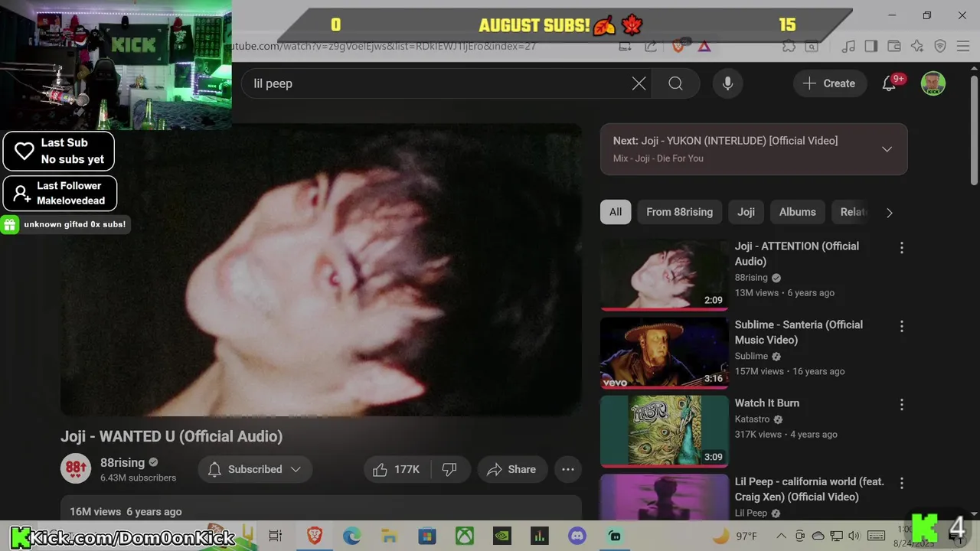This screenshot has height=551, width=980.
Task: Click the Joji ATTENTION thumbnail
Action: tap(665, 275)
